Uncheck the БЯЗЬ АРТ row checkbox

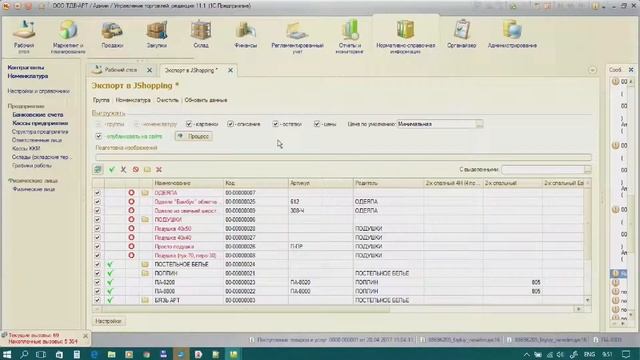tap(97, 300)
